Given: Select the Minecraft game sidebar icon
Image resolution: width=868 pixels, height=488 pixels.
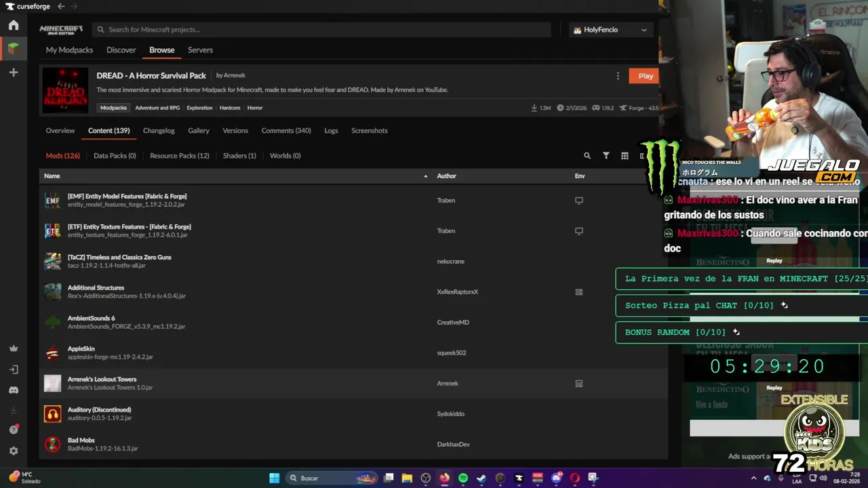Looking at the screenshot, I should [14, 49].
